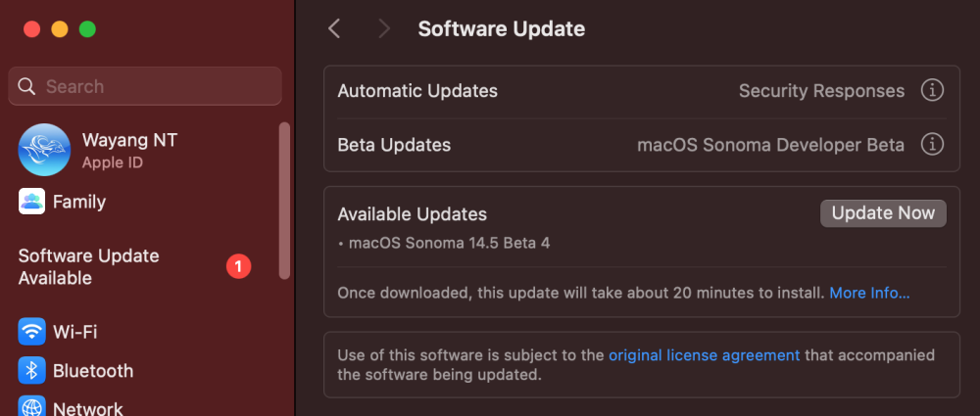Click the sidebar scrollbar
The height and width of the screenshot is (416, 980).
click(x=284, y=201)
